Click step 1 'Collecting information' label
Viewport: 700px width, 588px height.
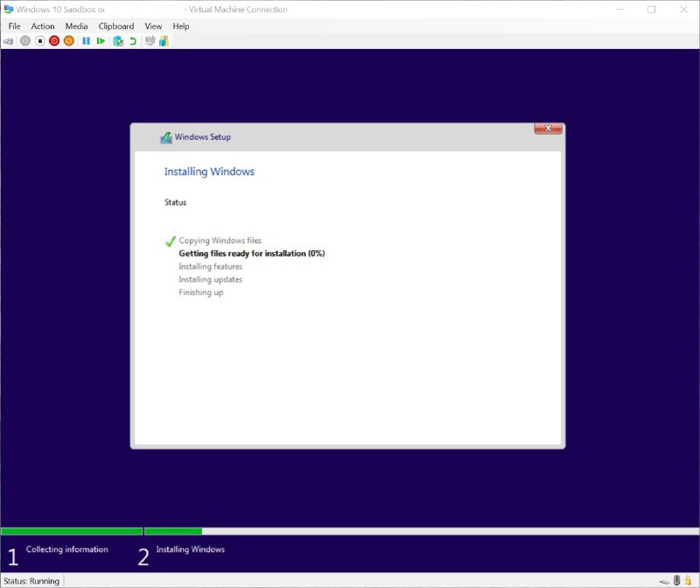[x=67, y=549]
